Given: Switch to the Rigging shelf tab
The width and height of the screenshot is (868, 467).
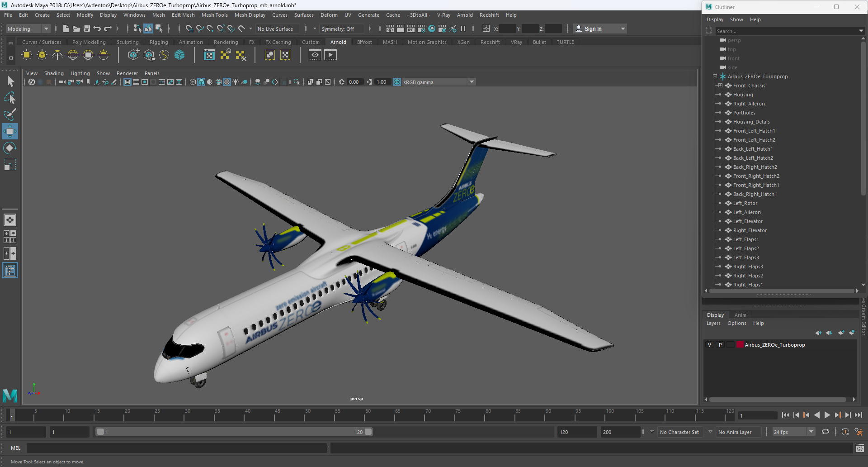Looking at the screenshot, I should (159, 42).
